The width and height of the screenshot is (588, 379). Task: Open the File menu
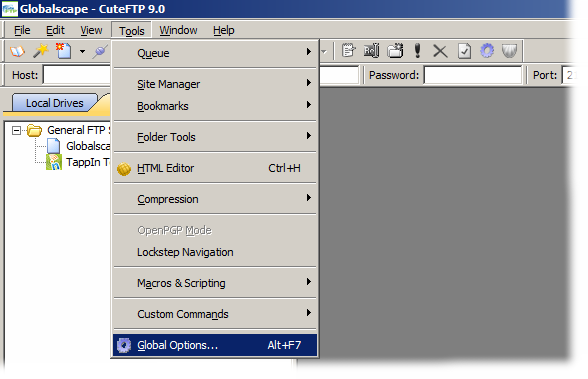coord(22,30)
